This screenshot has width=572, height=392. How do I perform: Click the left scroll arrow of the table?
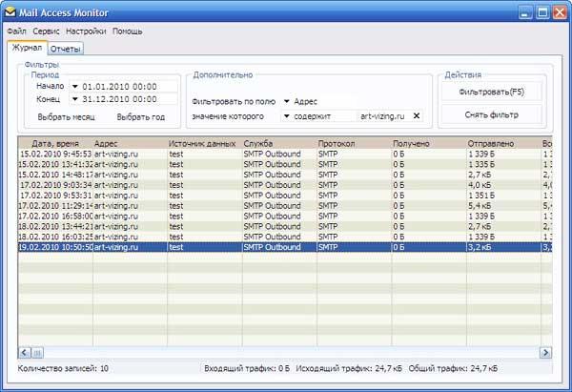tap(25, 353)
